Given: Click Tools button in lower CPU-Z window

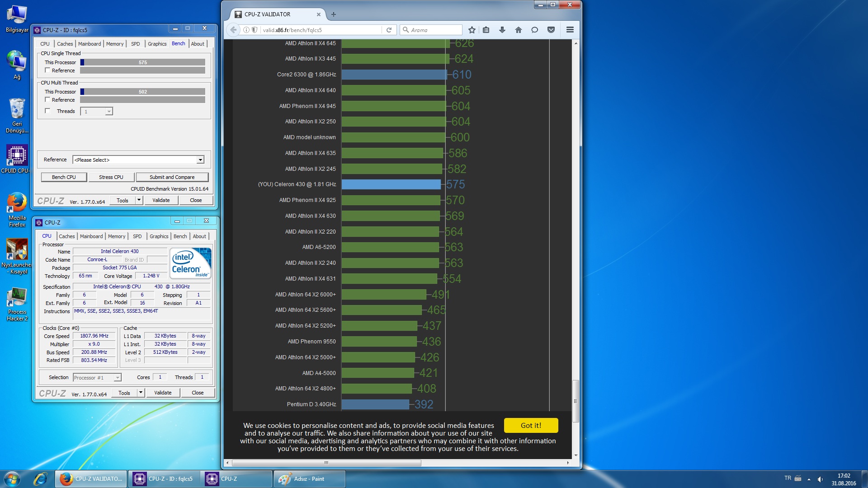Looking at the screenshot, I should pos(124,393).
